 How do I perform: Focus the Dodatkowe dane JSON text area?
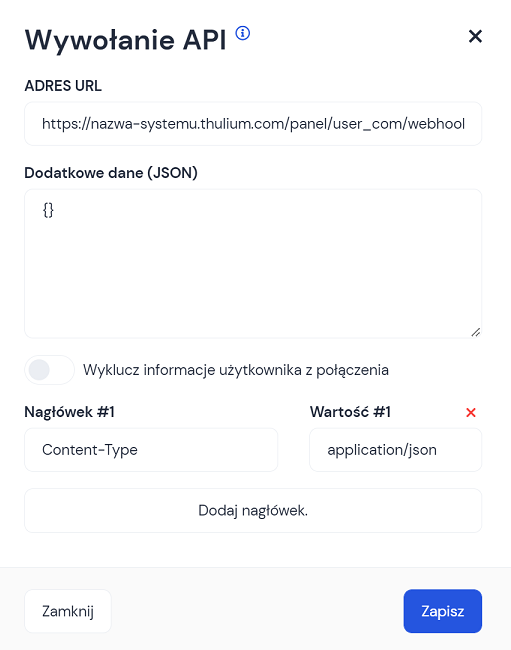tap(253, 264)
